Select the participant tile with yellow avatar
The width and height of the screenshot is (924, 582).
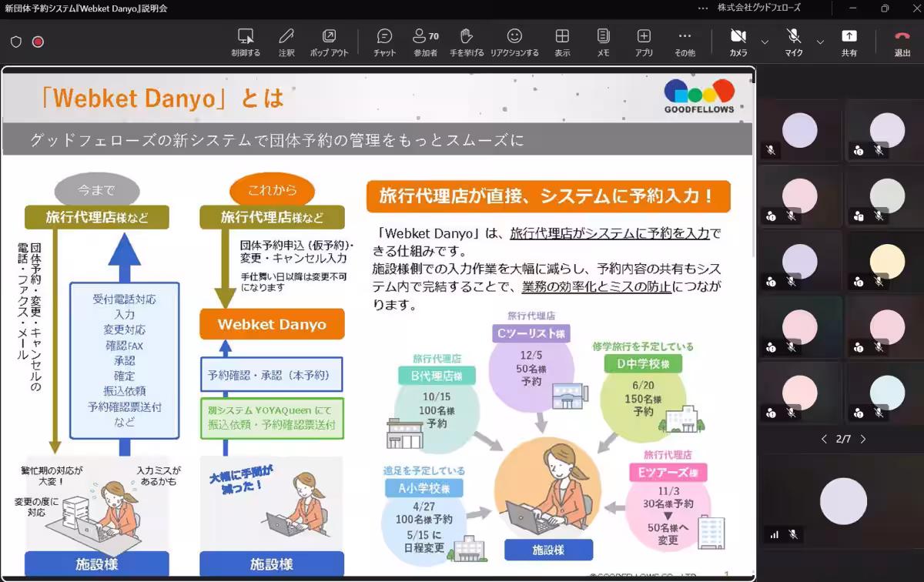click(885, 262)
